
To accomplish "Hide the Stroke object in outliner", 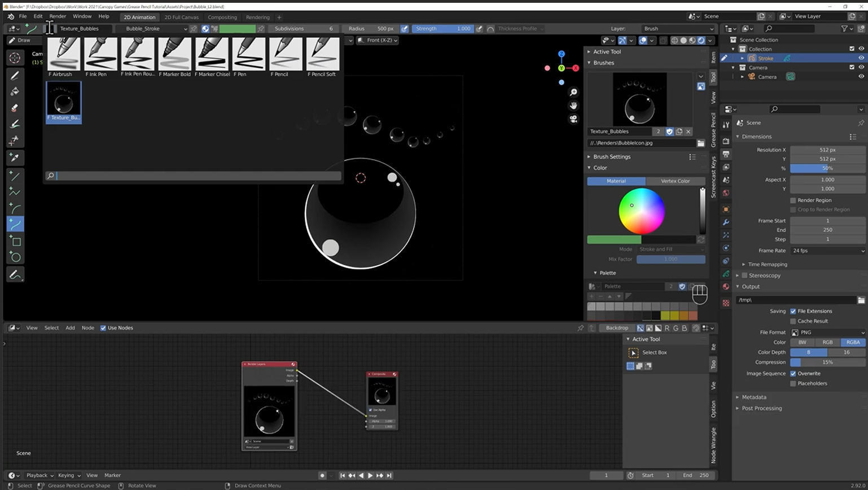I will point(861,58).
